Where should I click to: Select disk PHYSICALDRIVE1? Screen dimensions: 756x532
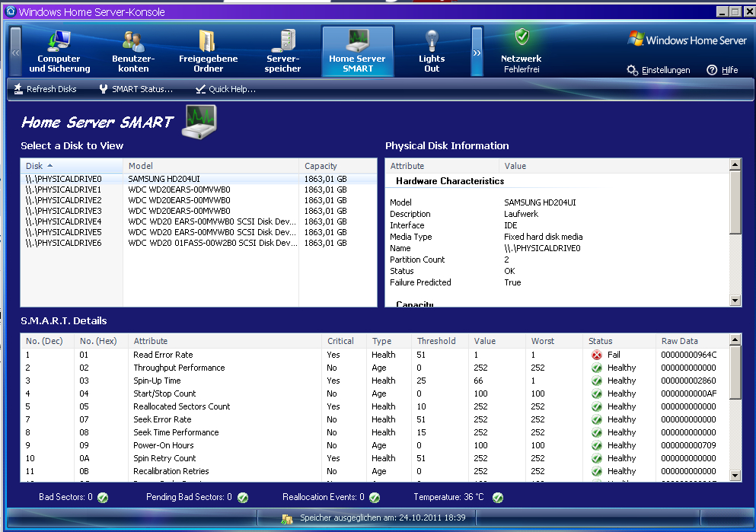[198, 190]
